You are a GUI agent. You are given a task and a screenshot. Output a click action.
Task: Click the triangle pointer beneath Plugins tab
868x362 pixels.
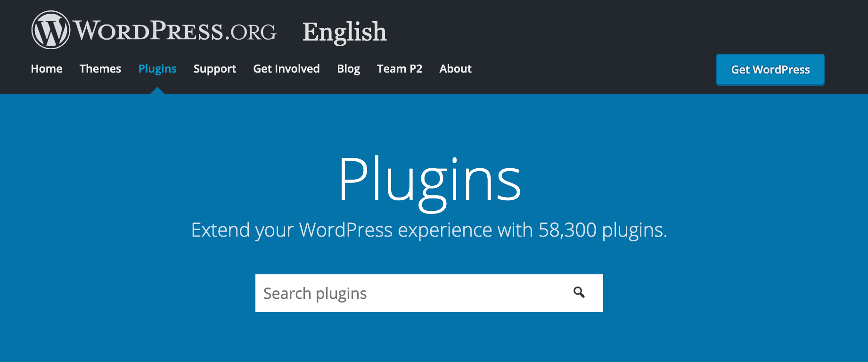[x=157, y=91]
